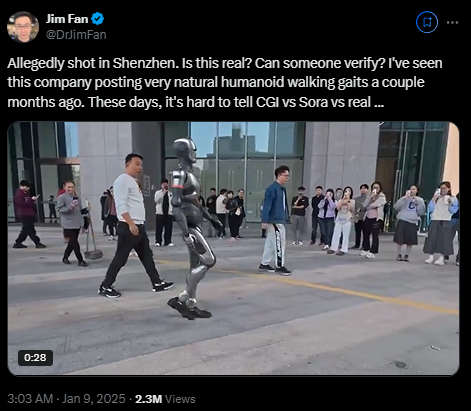Click Jim Fan's profile avatar
This screenshot has height=411, width=471.
23,27
